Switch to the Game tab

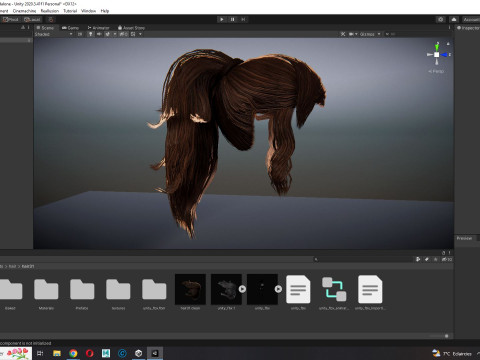pyautogui.click(x=70, y=28)
